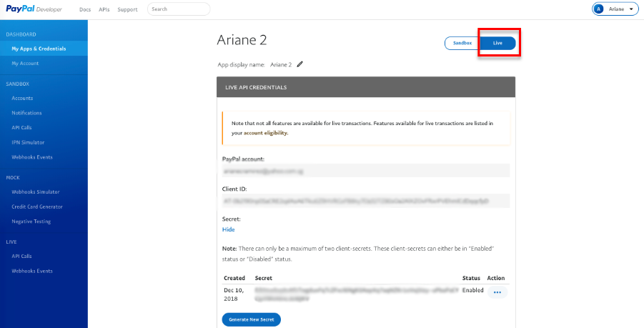Switch to Live mode
Screen dimensions: 644x328
[497, 43]
